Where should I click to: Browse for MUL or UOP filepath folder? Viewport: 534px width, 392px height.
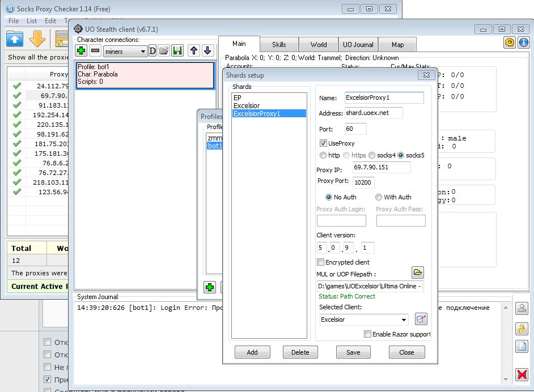point(417,273)
